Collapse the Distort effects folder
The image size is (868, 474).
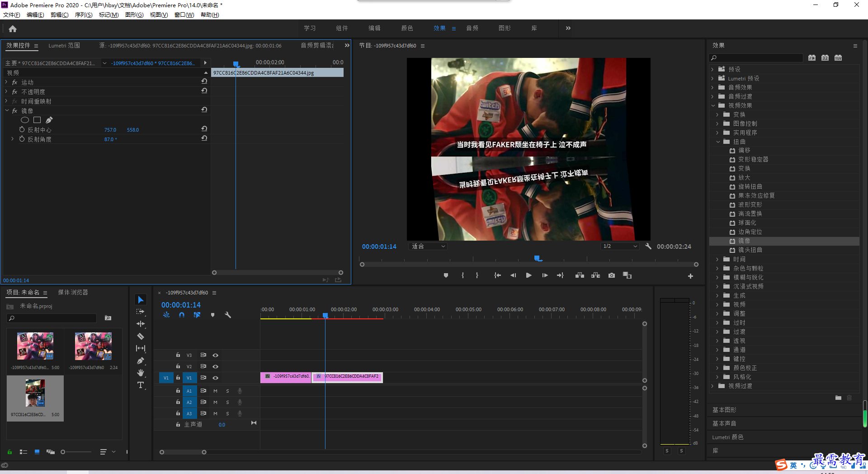pyautogui.click(x=718, y=142)
